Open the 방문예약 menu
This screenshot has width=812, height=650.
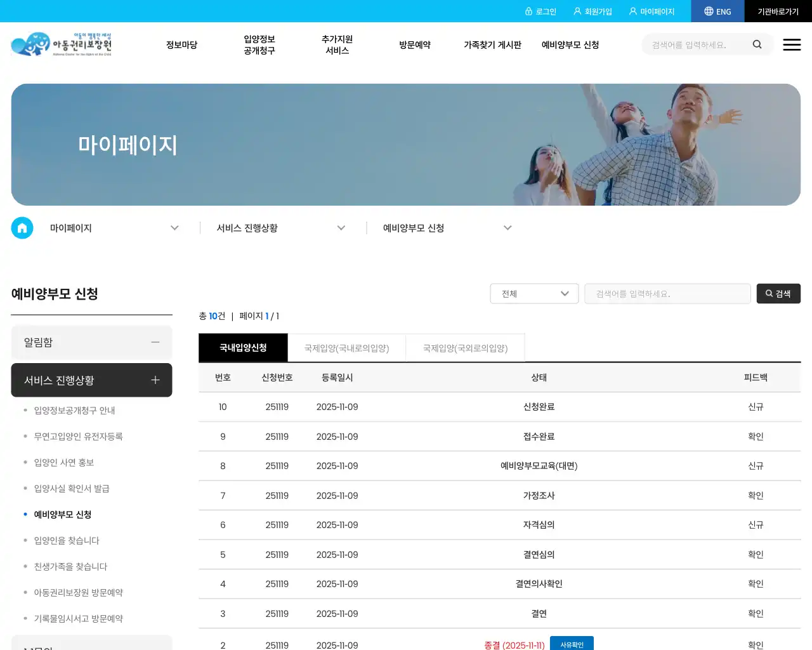click(x=415, y=44)
